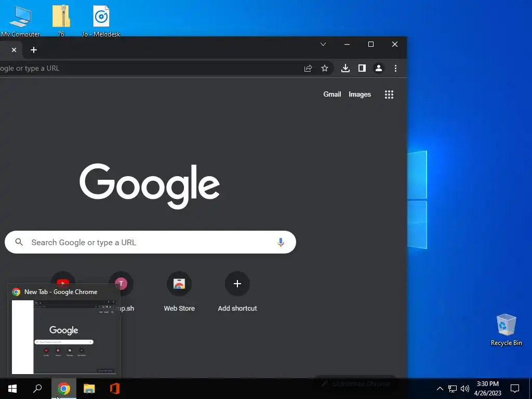Open Chrome three-dot menu
Image resolution: width=532 pixels, height=399 pixels.
tap(395, 68)
